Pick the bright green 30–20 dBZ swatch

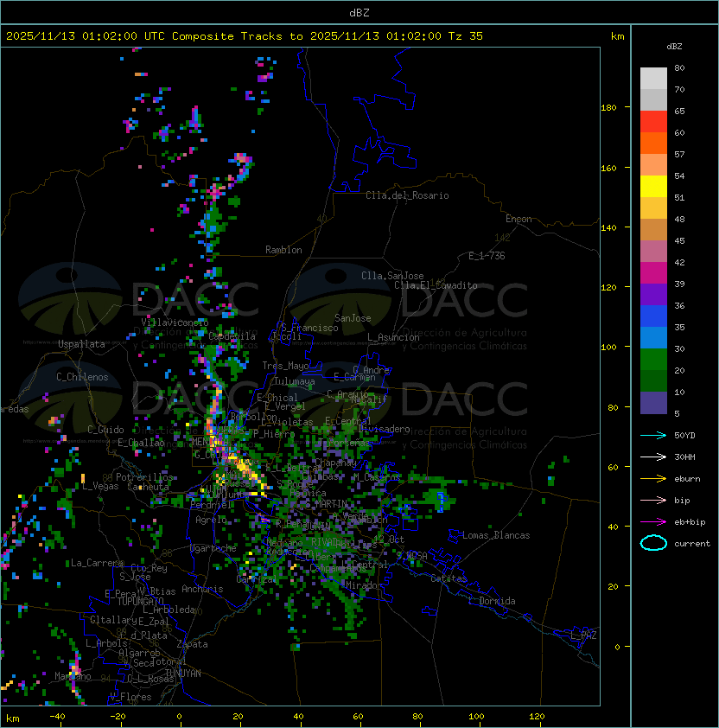pyautogui.click(x=653, y=360)
